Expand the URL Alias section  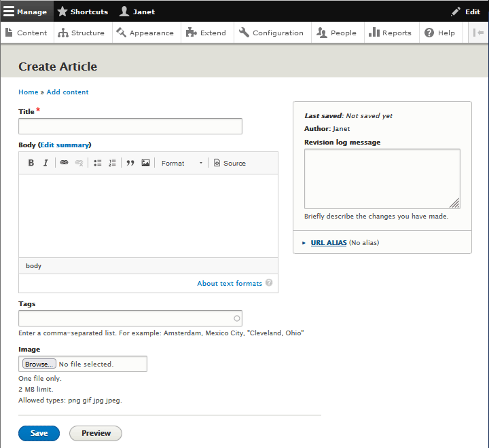pos(329,242)
